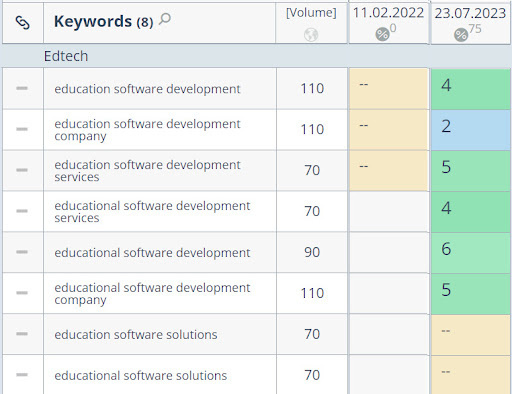This screenshot has height=394, width=512.
Task: Select keyword 'education software development services'
Action: click(x=147, y=171)
